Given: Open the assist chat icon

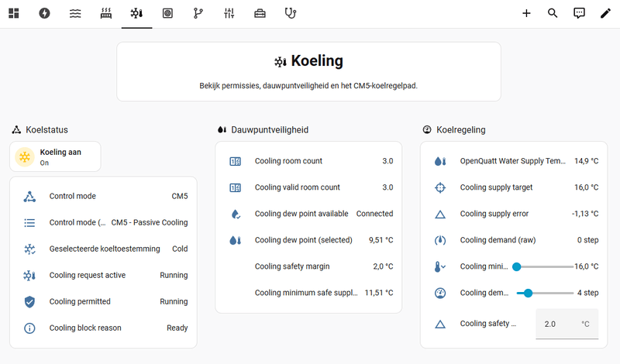Looking at the screenshot, I should click(579, 13).
